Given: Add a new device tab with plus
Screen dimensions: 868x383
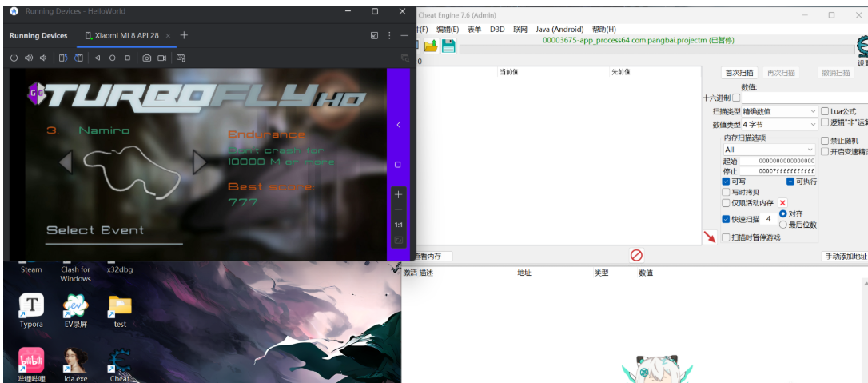Looking at the screenshot, I should coord(185,35).
